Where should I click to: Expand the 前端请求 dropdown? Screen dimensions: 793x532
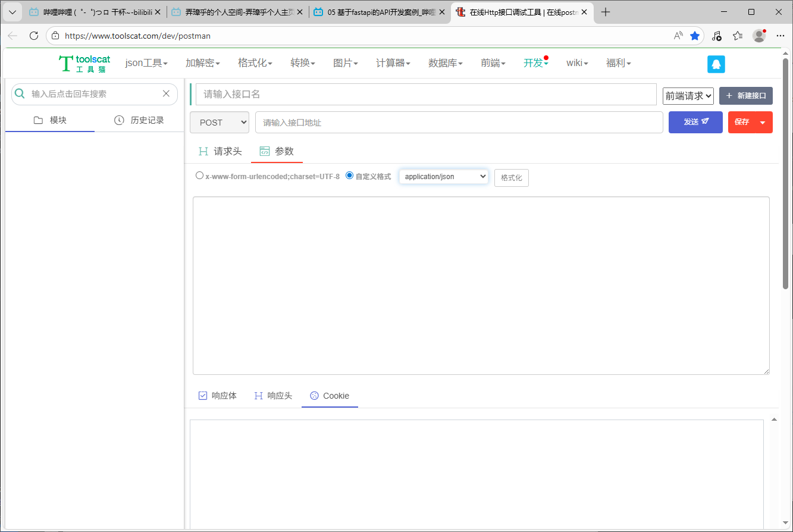[688, 96]
